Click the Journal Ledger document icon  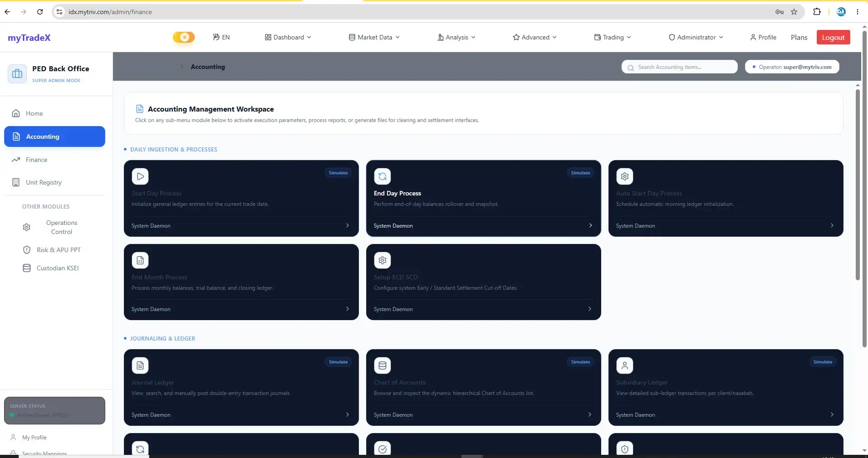tap(140, 365)
